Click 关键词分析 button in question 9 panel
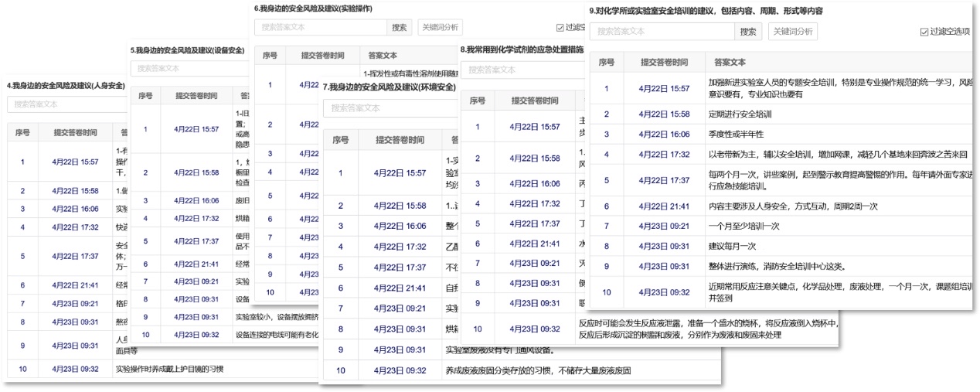The height and width of the screenshot is (392, 980). point(792,32)
